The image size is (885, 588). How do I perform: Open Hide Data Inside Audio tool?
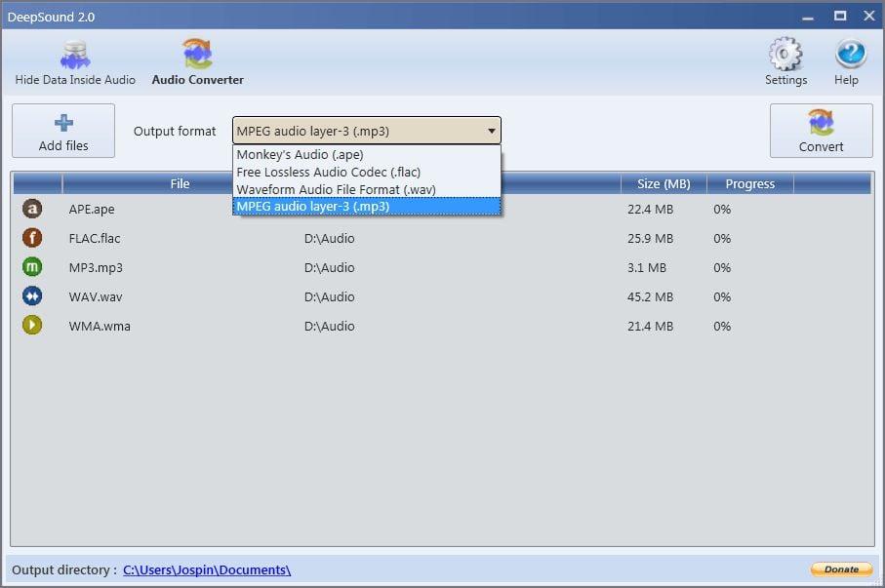pos(75,62)
